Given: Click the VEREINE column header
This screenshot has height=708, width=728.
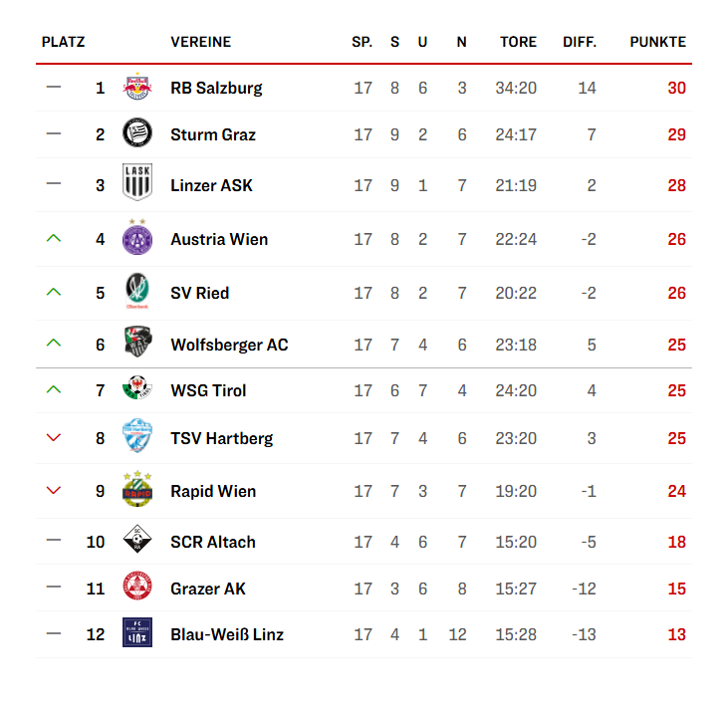Looking at the screenshot, I should pos(200,42).
